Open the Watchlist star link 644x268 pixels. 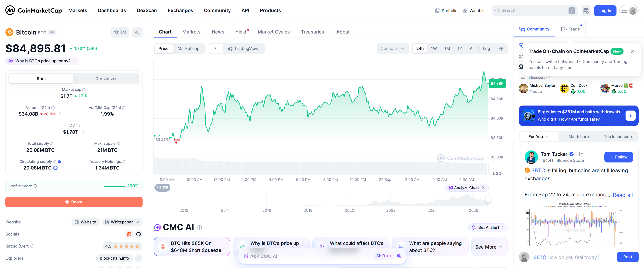point(474,11)
